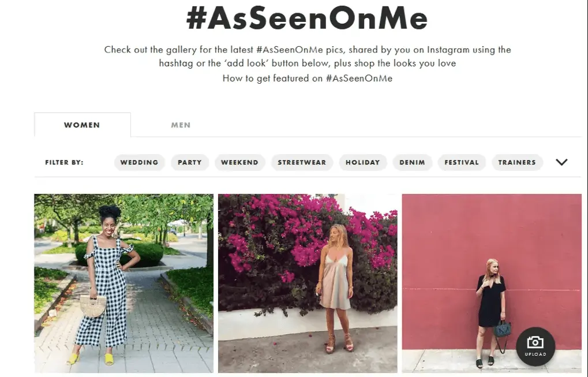Expand the filter list with the chevron
This screenshot has width=588, height=377.
pyautogui.click(x=561, y=162)
